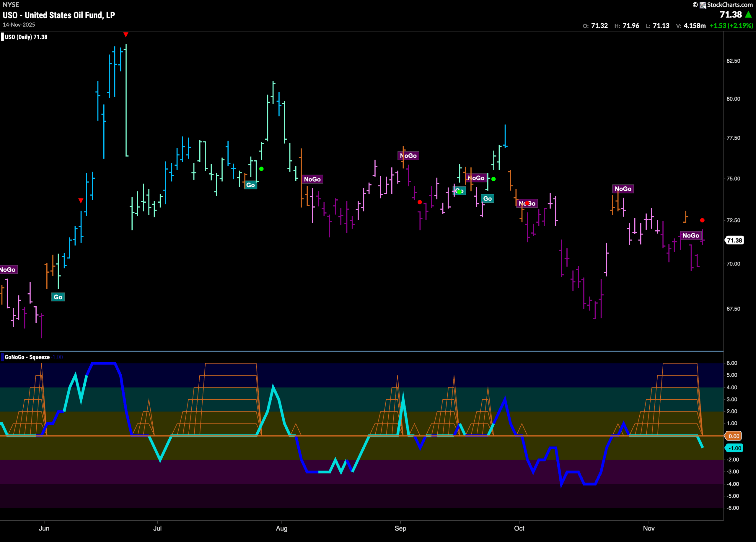This screenshot has height=542, width=756.
Task: Click the -4.00 label on the Squeeze axis
Action: pos(733,484)
